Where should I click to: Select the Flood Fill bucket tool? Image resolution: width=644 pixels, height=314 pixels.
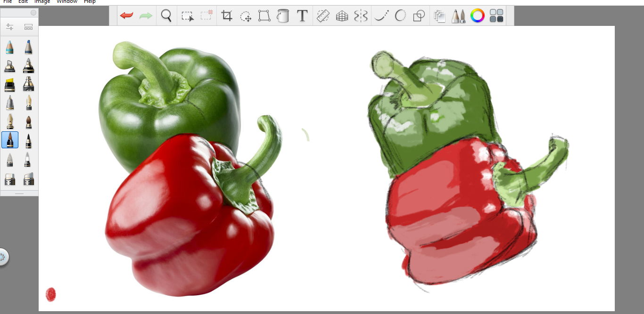282,16
